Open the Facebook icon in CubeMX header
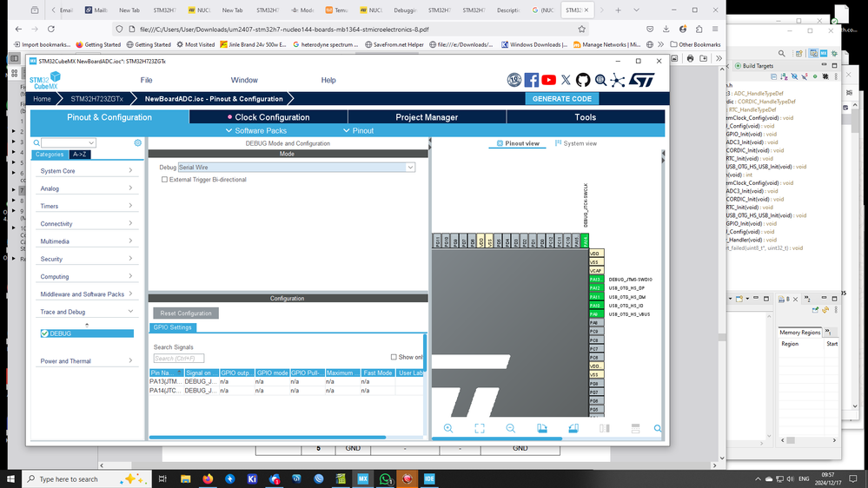 point(532,80)
